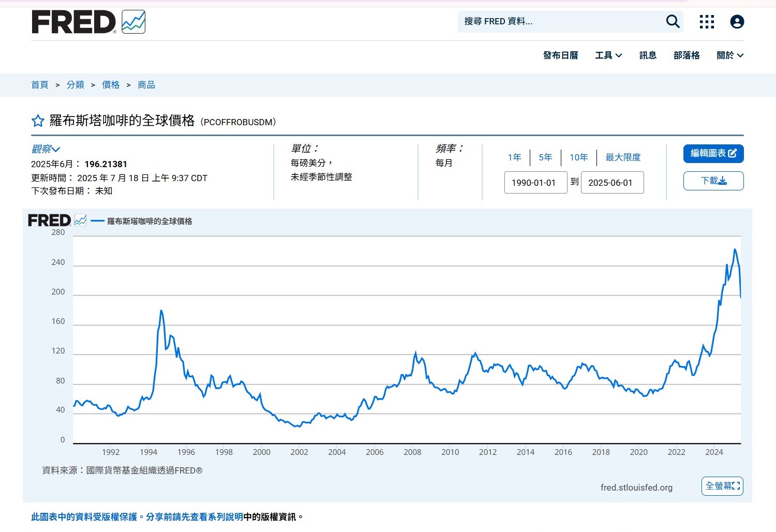Open the apps grid menu icon
The height and width of the screenshot is (532, 776).
point(707,22)
